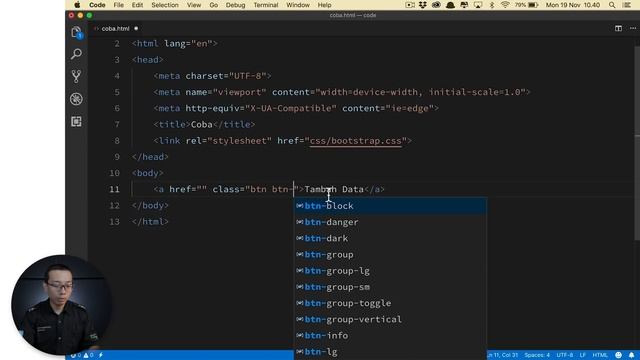Open the Bluetooth status menu

(492, 5)
